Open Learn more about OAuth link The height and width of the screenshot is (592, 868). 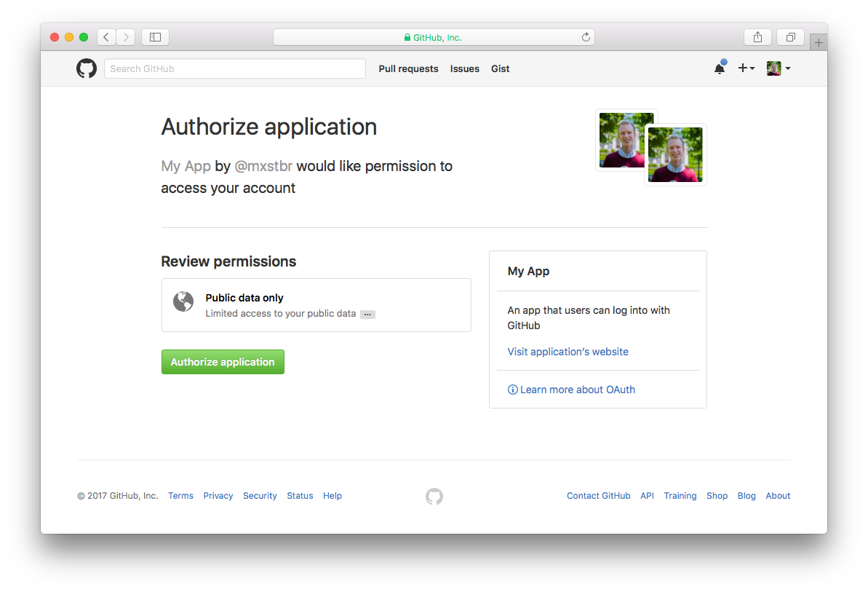click(578, 390)
